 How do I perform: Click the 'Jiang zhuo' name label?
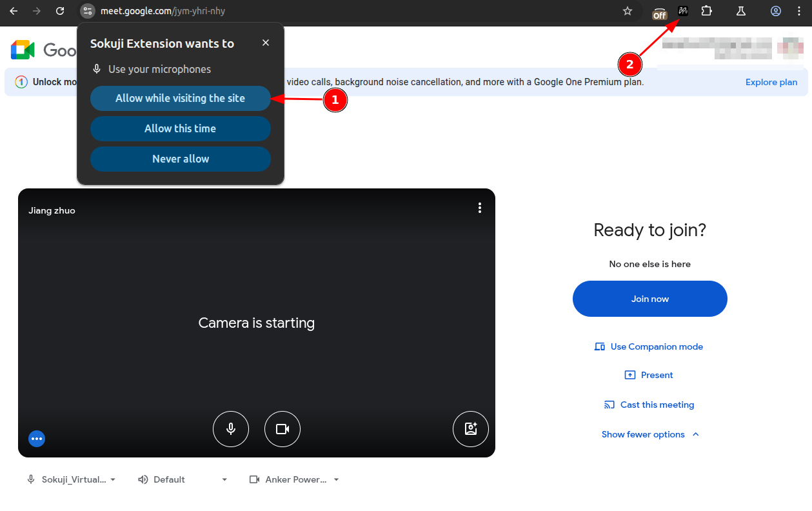(52, 210)
